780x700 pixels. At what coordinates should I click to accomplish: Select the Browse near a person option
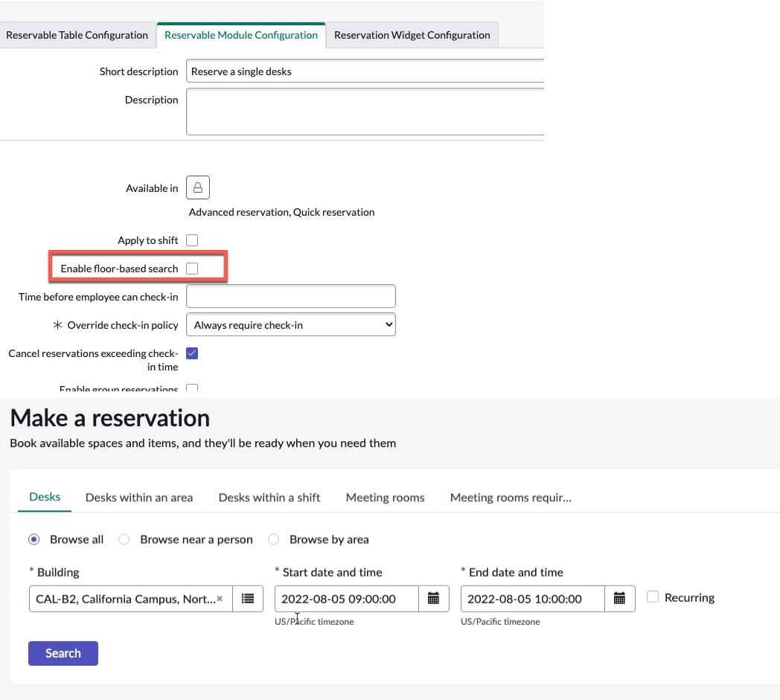point(124,539)
